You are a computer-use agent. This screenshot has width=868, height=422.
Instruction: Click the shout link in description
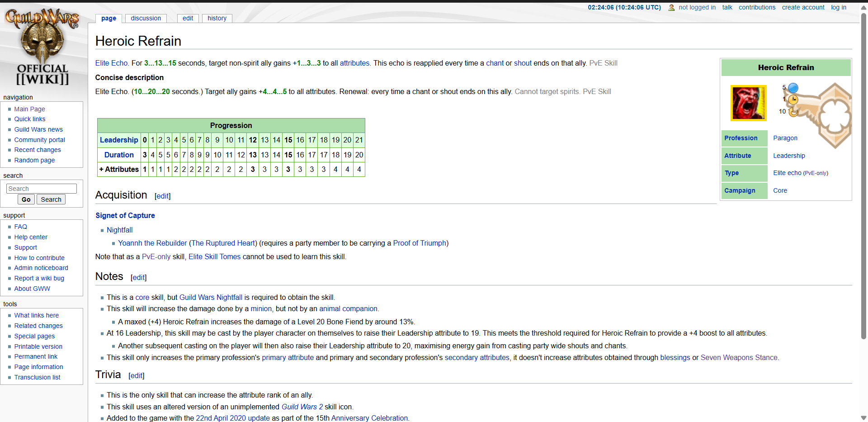pyautogui.click(x=523, y=63)
